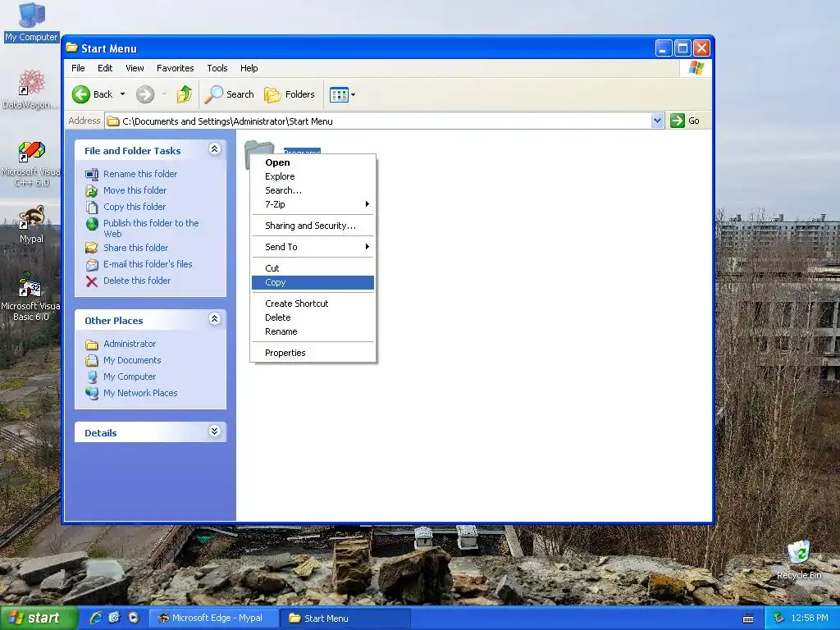Screen dimensions: 840x630
Task: Click E-mail this folder's files link
Action: (148, 264)
